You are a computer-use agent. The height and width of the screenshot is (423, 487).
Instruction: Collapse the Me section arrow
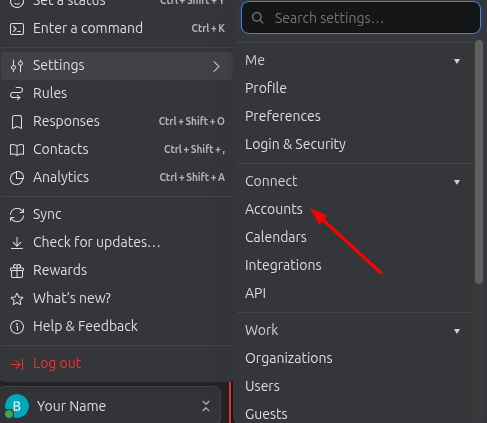pos(457,61)
